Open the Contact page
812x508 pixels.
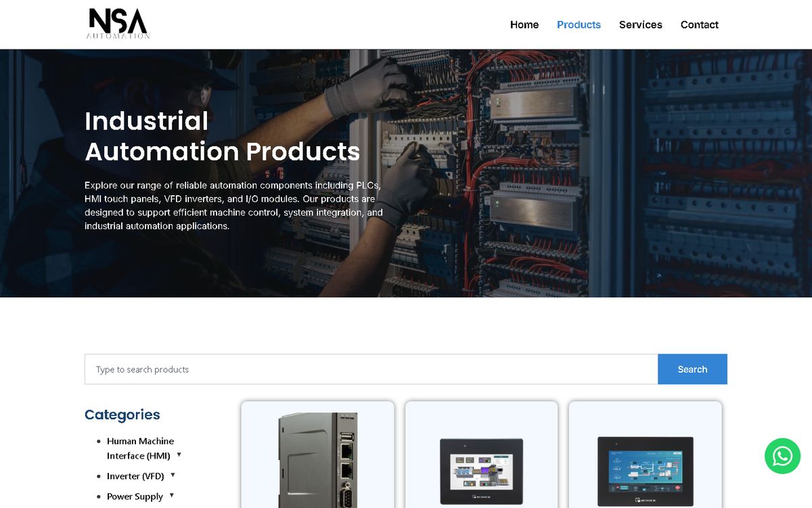[x=699, y=24]
